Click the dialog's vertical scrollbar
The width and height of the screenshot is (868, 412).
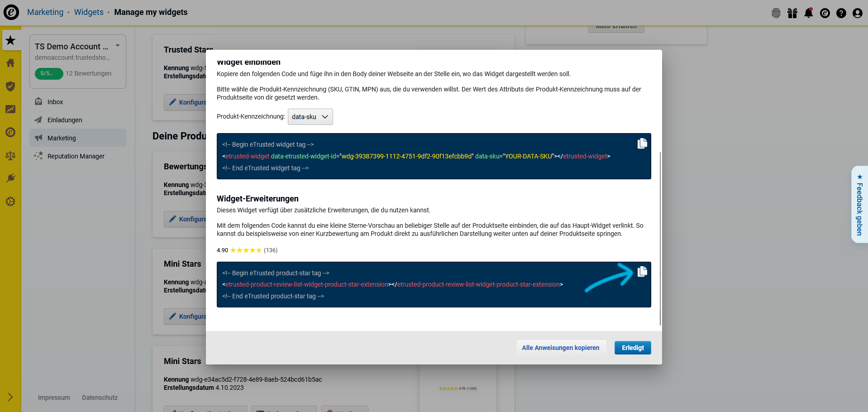pos(660,239)
